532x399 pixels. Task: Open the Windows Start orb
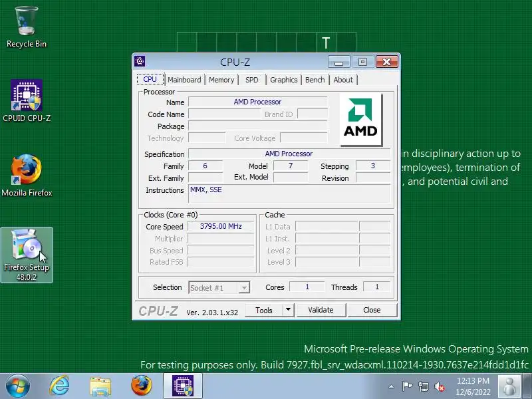[x=17, y=386]
